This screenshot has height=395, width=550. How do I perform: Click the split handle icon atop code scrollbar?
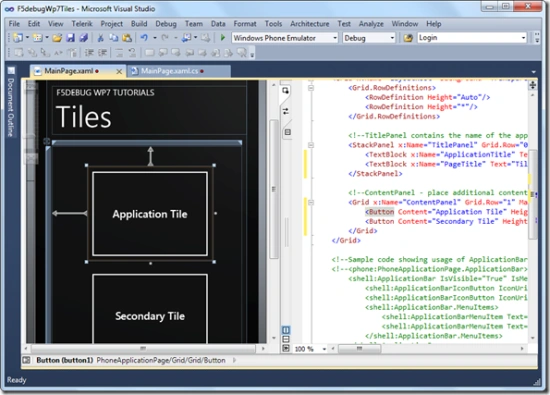pos(533,85)
